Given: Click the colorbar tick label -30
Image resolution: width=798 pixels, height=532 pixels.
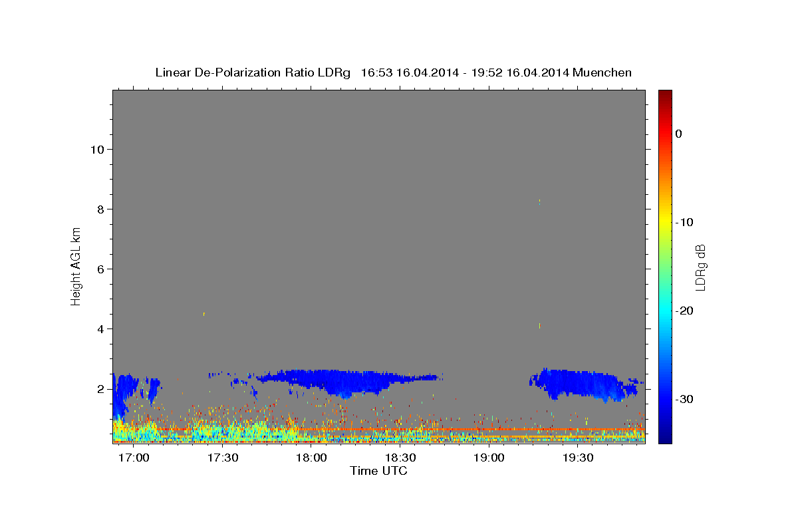Looking at the screenshot, I should click(685, 400).
